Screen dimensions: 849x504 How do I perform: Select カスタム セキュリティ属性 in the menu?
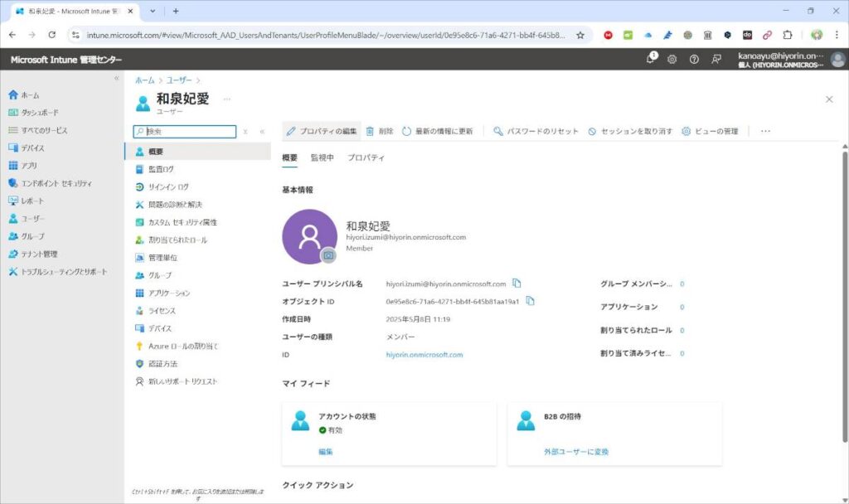(197, 222)
